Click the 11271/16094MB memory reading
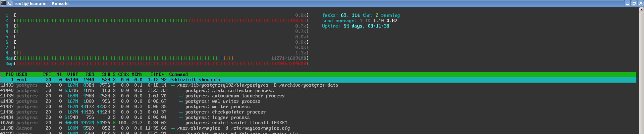Image resolution: width=644 pixels, height=134 pixels. click(x=288, y=58)
